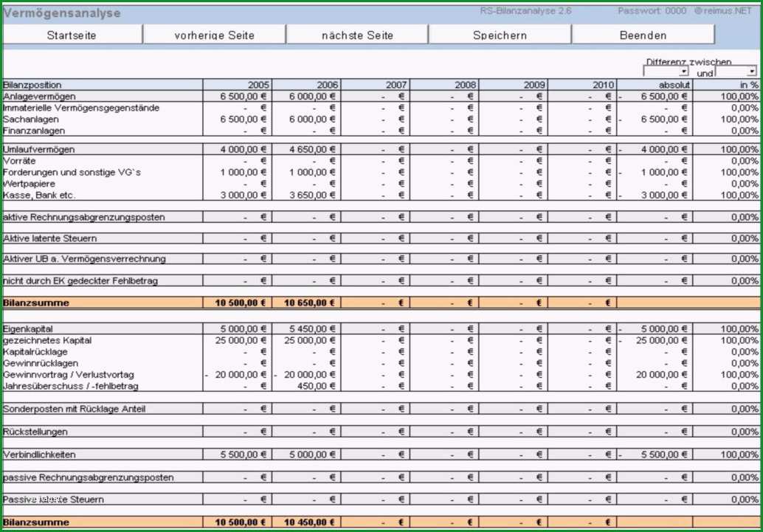Select the Vorräte row label
The image size is (763, 532).
[19, 161]
